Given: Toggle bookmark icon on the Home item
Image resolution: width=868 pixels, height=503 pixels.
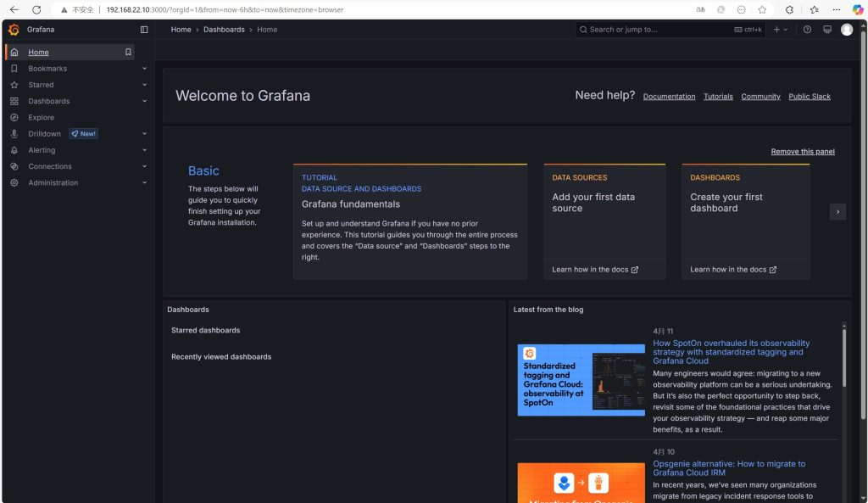Looking at the screenshot, I should tap(128, 52).
